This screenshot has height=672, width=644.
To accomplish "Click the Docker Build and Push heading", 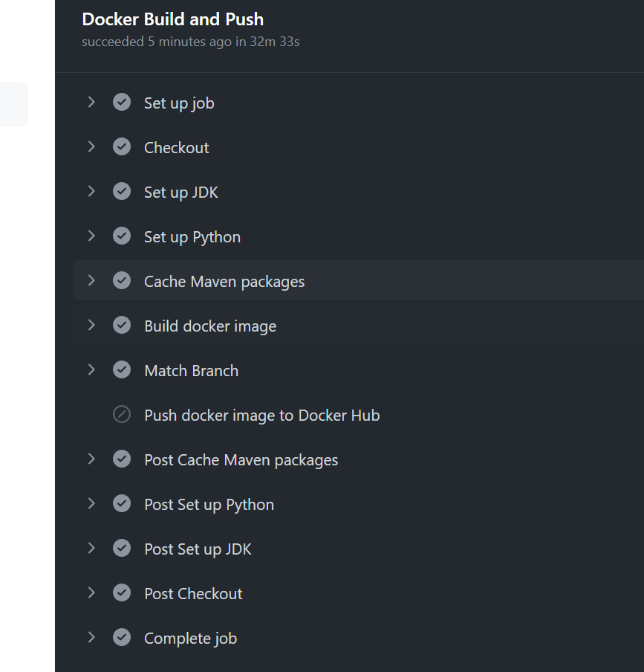I will [x=172, y=19].
